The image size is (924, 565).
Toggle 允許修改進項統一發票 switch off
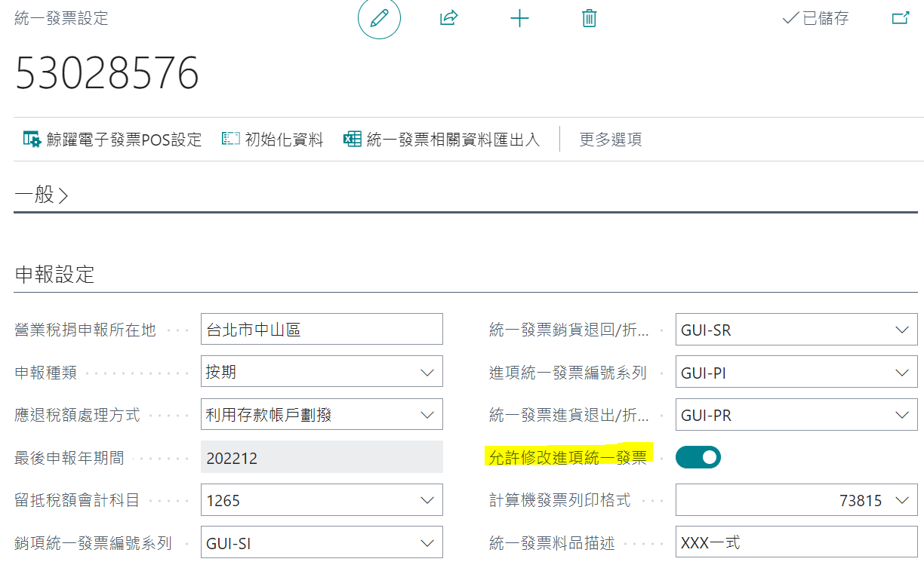(698, 456)
